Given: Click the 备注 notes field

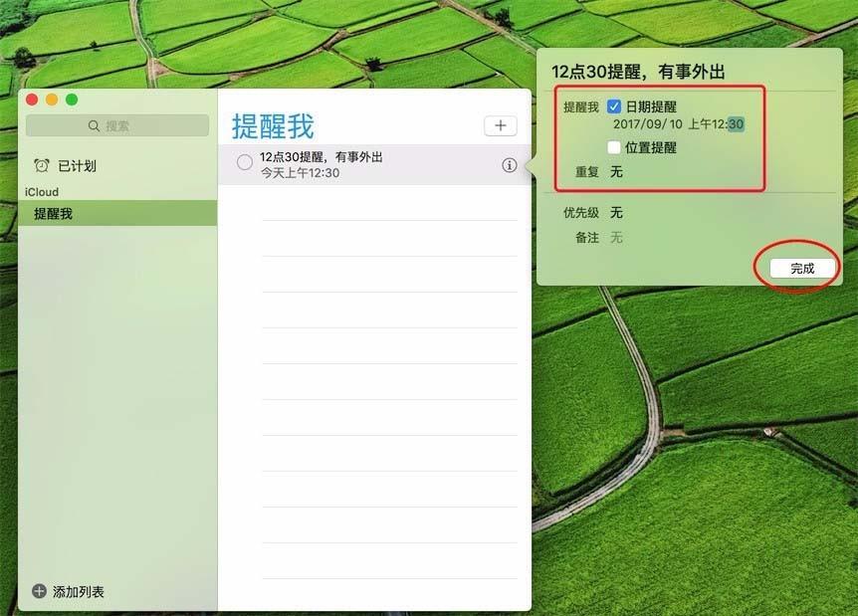Looking at the screenshot, I should point(615,238).
